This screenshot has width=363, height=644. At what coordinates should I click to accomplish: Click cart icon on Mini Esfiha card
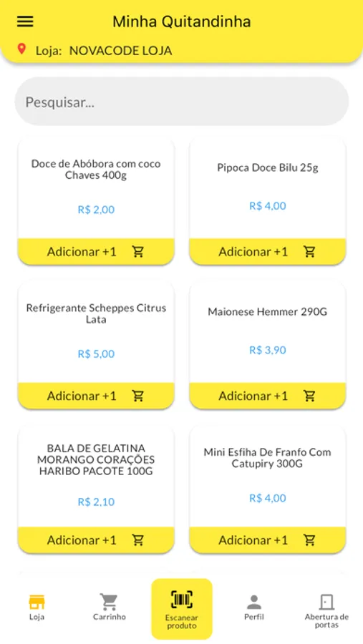(x=309, y=540)
